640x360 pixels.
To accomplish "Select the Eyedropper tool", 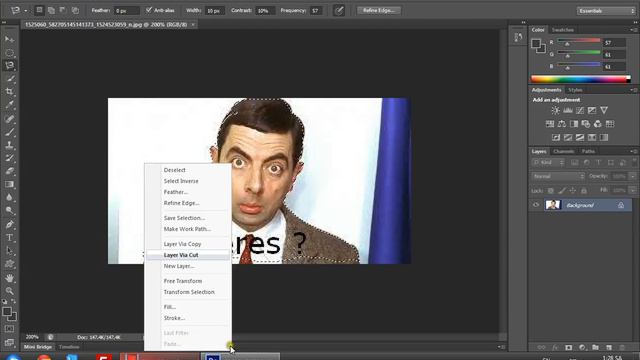I will (x=9, y=104).
